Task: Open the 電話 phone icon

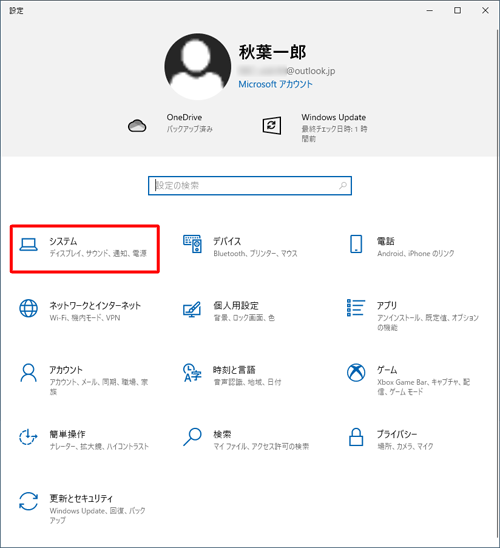Action: point(356,244)
